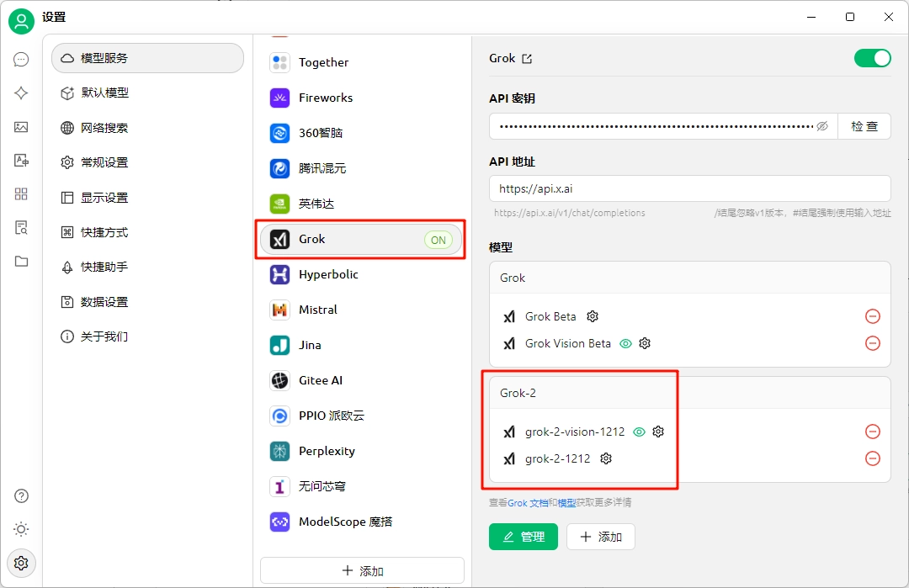
Task: Select the 快捷方式 settings section
Action: (148, 232)
